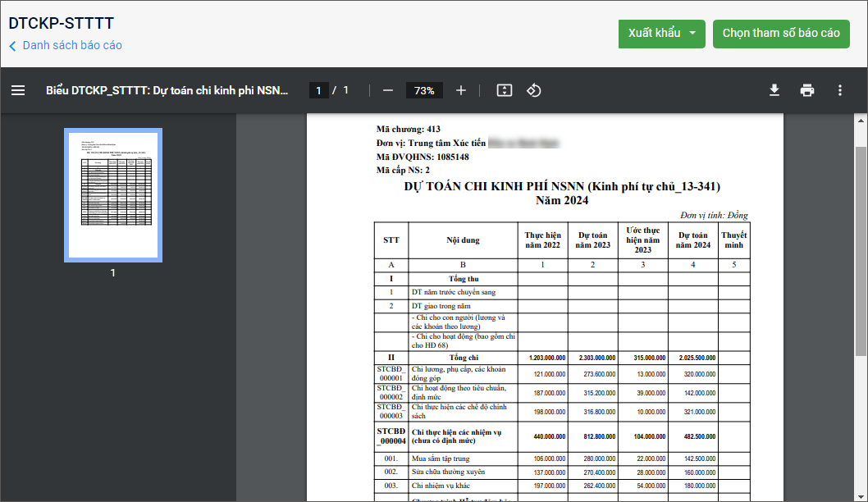Click the fit to page icon
The height and width of the screenshot is (502, 868).
tap(505, 90)
